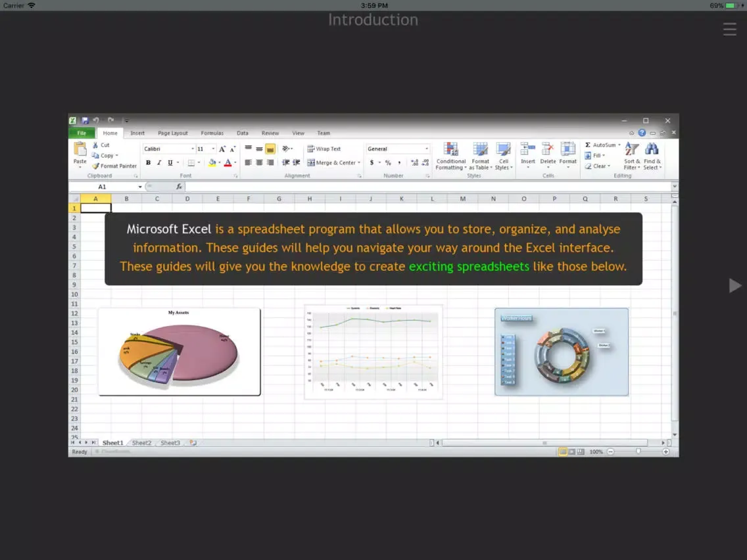The image size is (747, 560).
Task: Click the Increase Decimal icon
Action: pyautogui.click(x=414, y=163)
